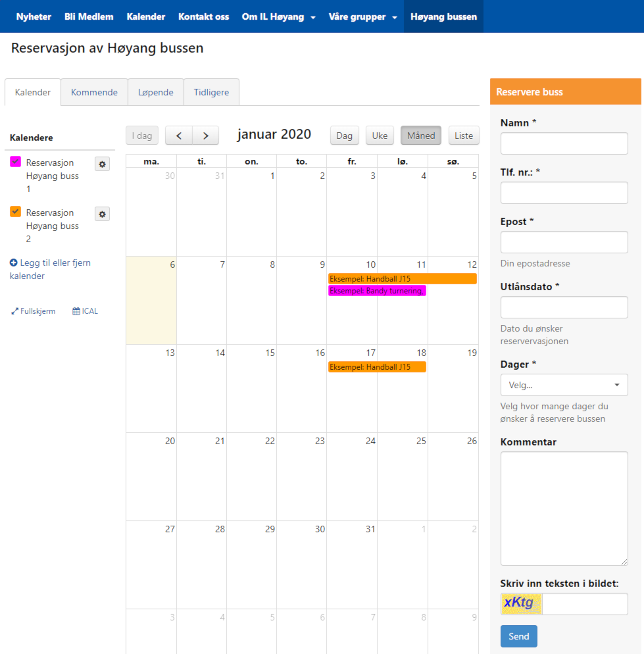Go to next month with right arrow
The image size is (644, 654).
(206, 136)
